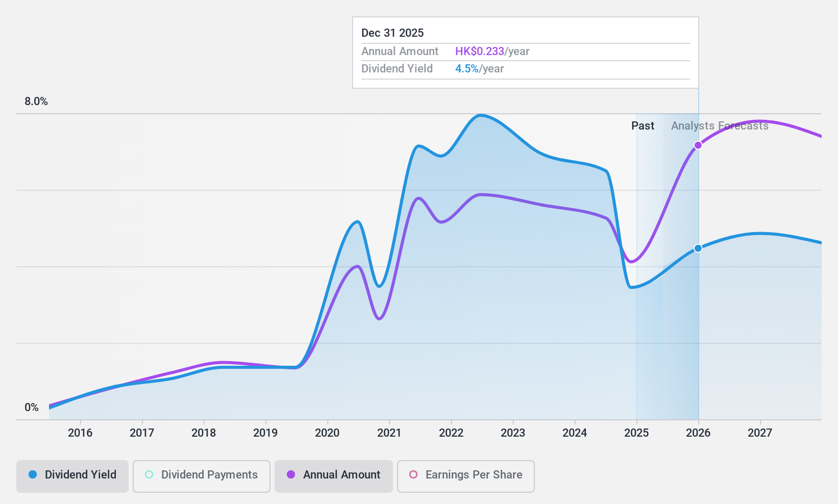Image resolution: width=838 pixels, height=504 pixels.
Task: Click the 2018 year label on axis
Action: point(204,433)
